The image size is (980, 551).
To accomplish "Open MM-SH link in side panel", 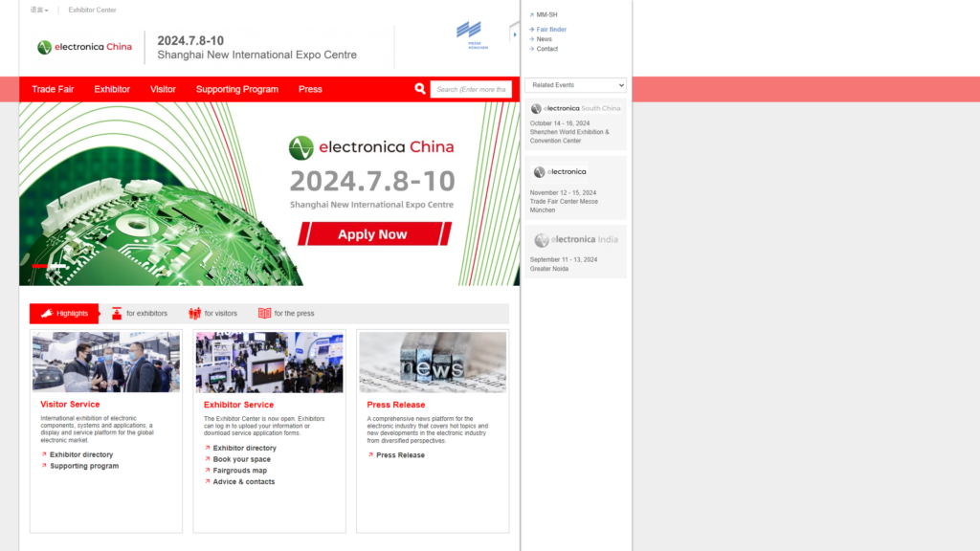I will point(546,14).
